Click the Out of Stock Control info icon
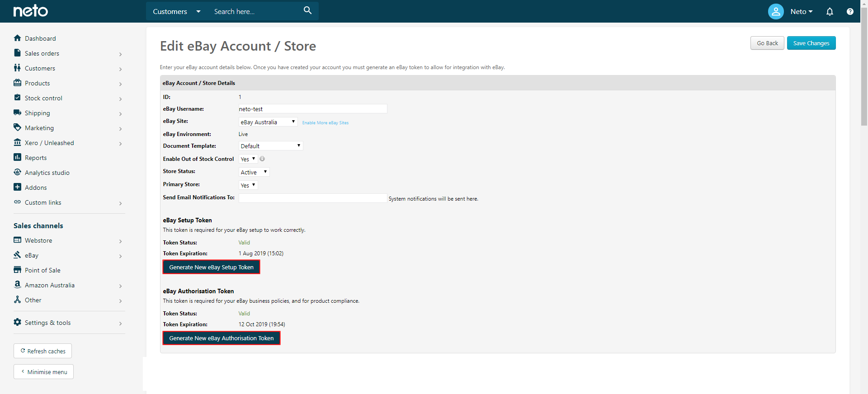This screenshot has height=394, width=868. [262, 159]
